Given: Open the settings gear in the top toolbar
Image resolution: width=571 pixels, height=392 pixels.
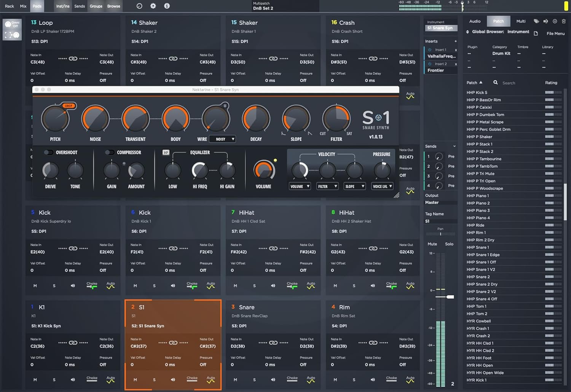Looking at the screenshot, I should (153, 6).
